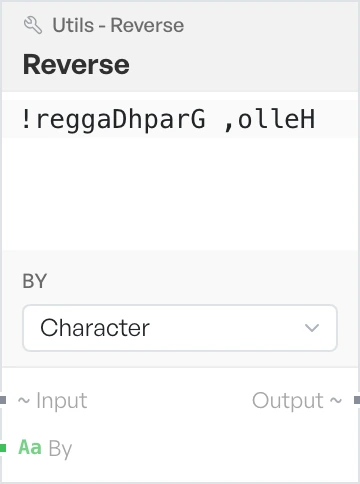Click the Input port connector
360x484 pixels.
[x=3, y=400]
